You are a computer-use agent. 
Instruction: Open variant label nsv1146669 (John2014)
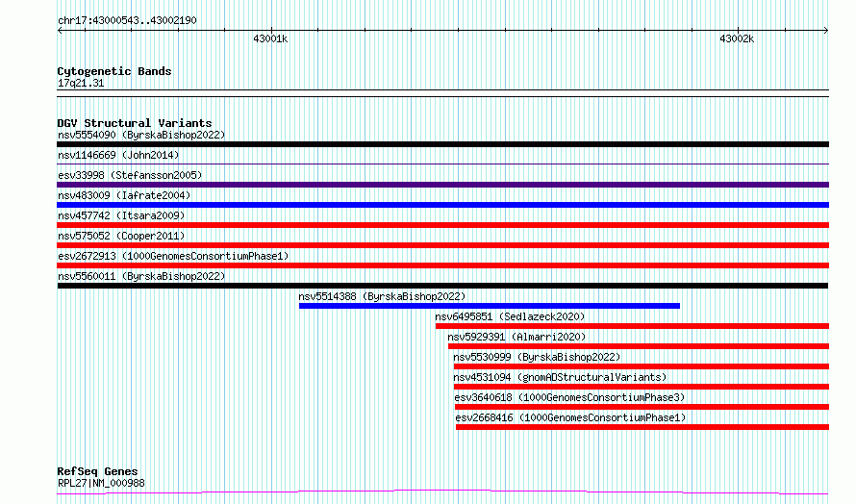118,155
